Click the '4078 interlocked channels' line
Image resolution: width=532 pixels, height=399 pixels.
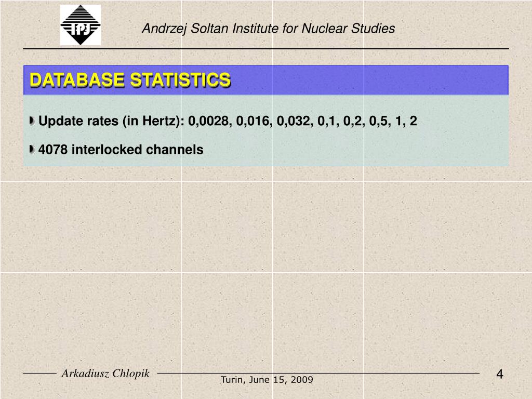(121, 150)
